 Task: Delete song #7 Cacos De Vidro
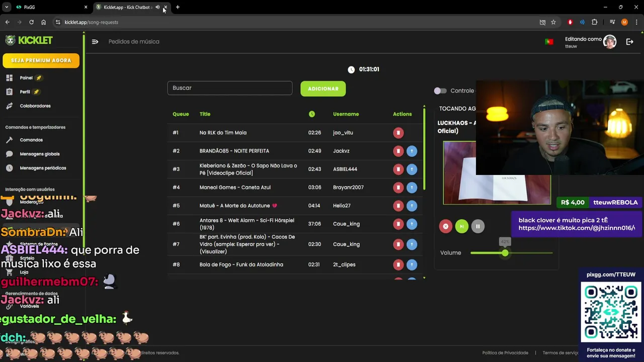coord(398,244)
